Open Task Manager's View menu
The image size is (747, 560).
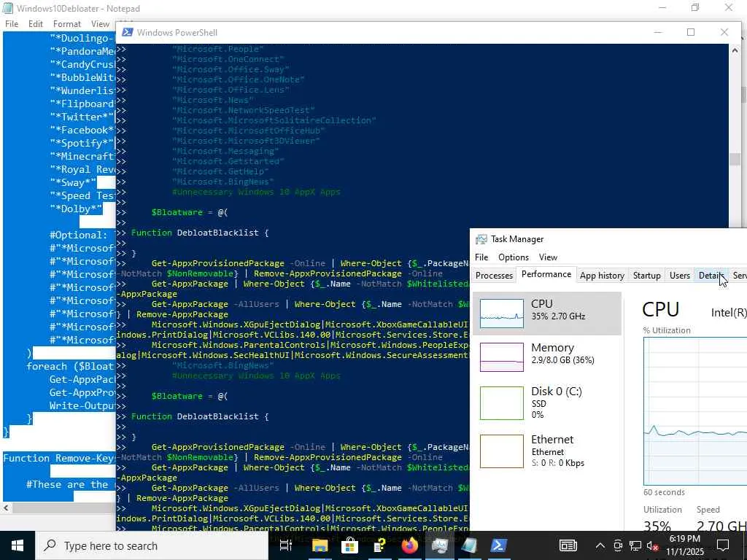click(x=548, y=257)
